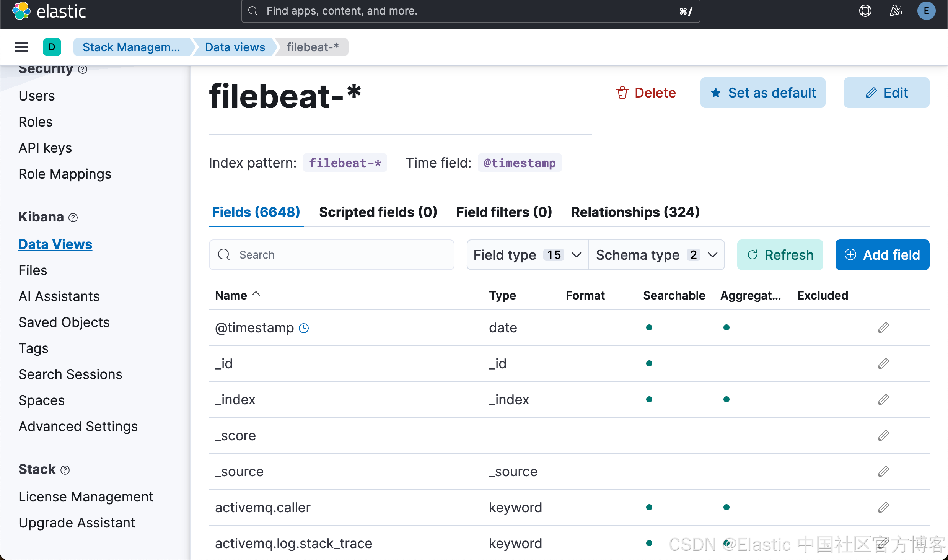Viewport: 948px width, 560px height.
Task: Switch to the Fields (6648) tab
Action: click(256, 212)
